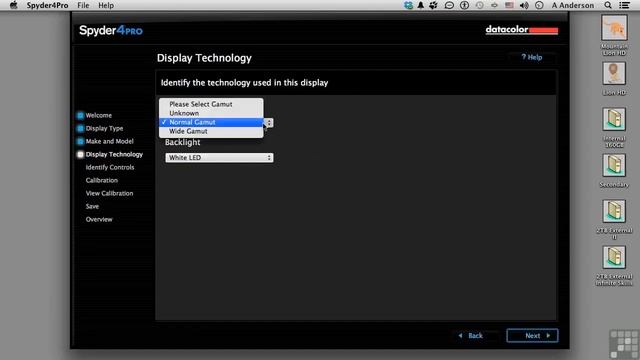Select the Save step

coord(92,207)
